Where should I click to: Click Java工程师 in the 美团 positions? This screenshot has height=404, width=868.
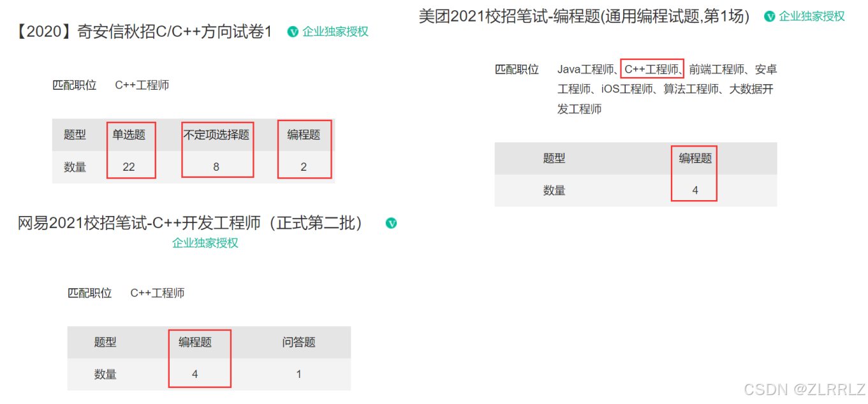[586, 69]
